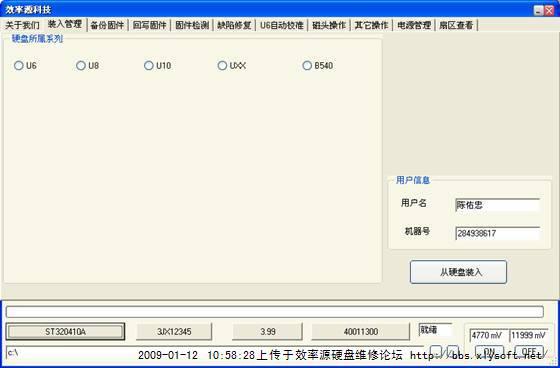Choose the U10 series radio button
Image resolution: width=560 pixels, height=368 pixels.
click(x=149, y=65)
